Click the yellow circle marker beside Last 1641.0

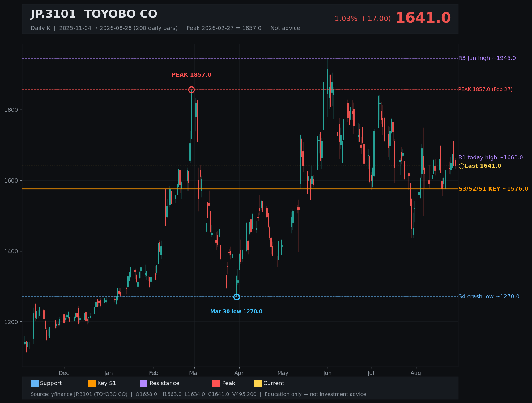462,166
